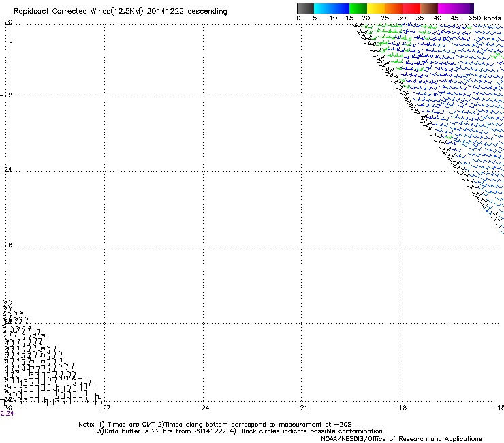Click the plot title "Rapidscat Corrected Winds(12.5KM)"

78,12
